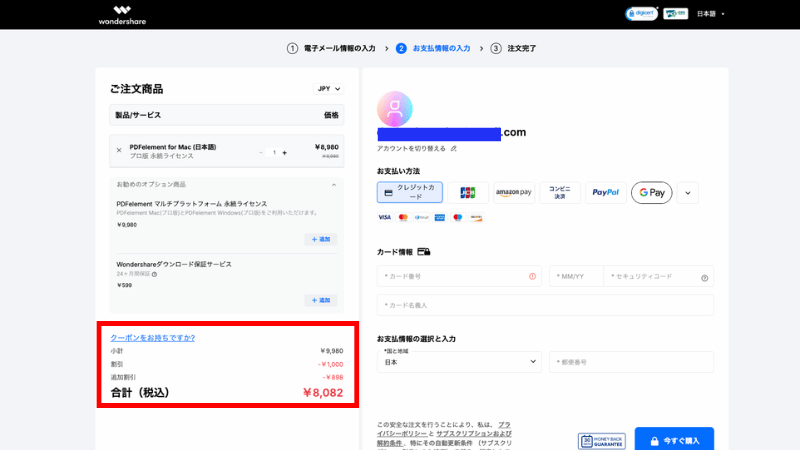This screenshot has height=450, width=800.
Task: Open the JPY currency dropdown
Action: point(329,89)
